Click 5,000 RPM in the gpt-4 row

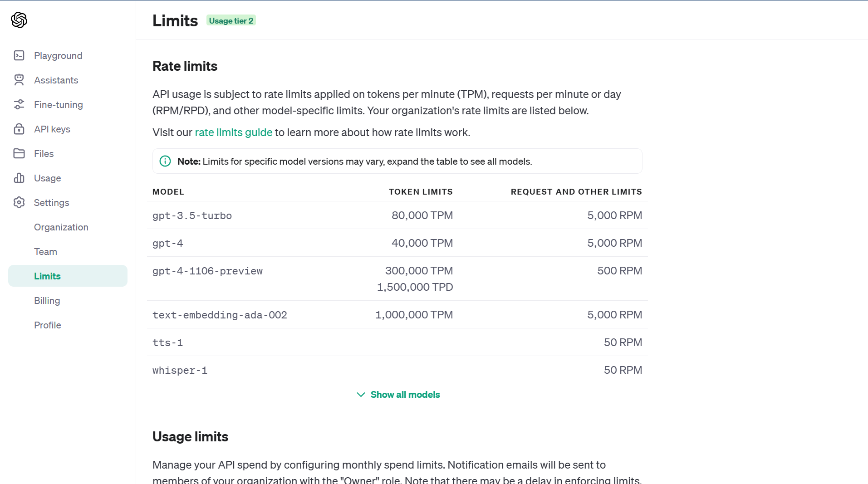coord(614,243)
